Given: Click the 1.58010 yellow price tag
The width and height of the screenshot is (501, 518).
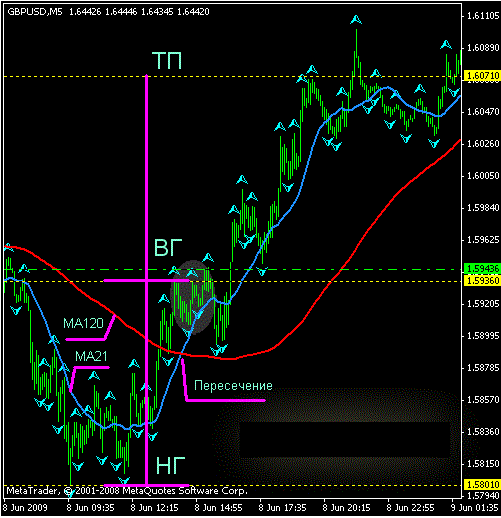Looking at the screenshot, I should (x=482, y=485).
